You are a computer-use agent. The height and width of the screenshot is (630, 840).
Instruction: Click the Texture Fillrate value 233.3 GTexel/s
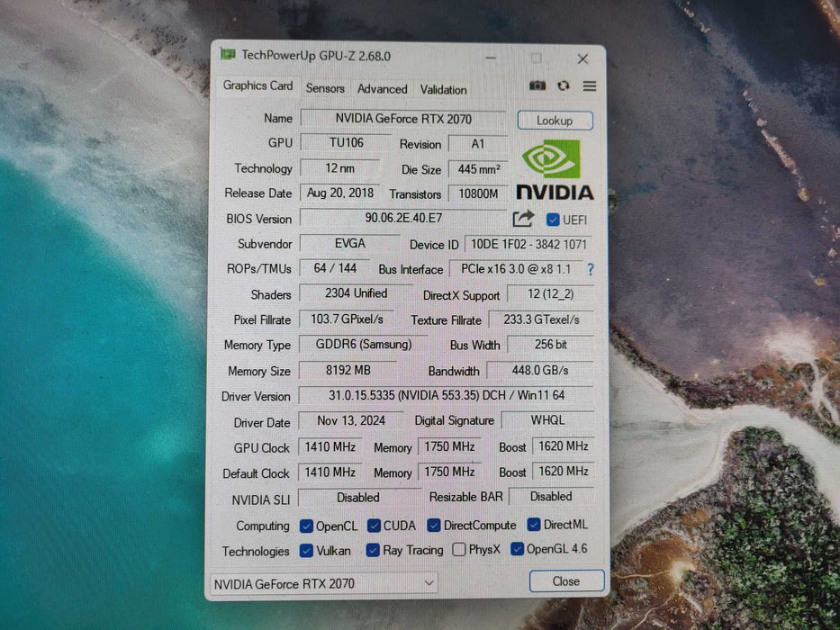pyautogui.click(x=541, y=319)
